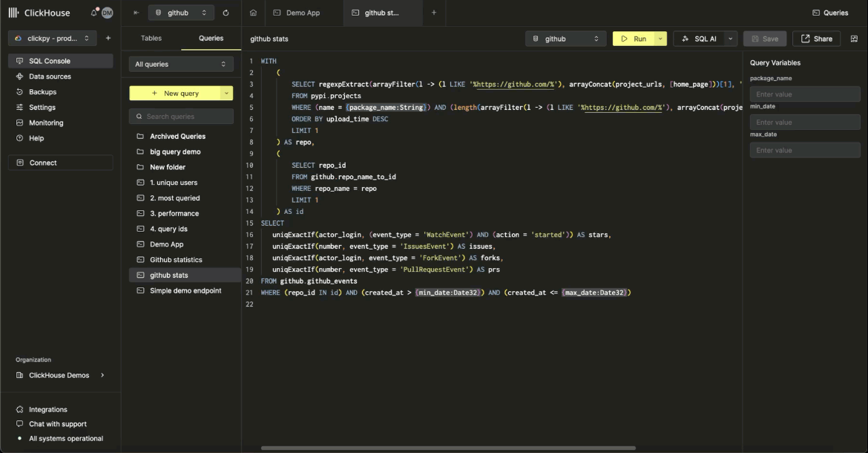
Task: Open the Archived Queries folder
Action: point(177,137)
